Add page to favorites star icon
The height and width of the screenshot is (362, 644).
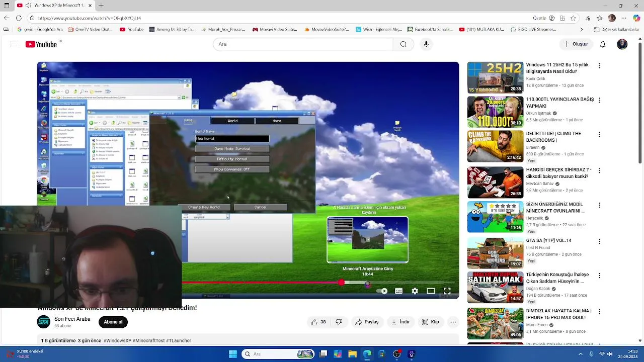click(x=573, y=18)
